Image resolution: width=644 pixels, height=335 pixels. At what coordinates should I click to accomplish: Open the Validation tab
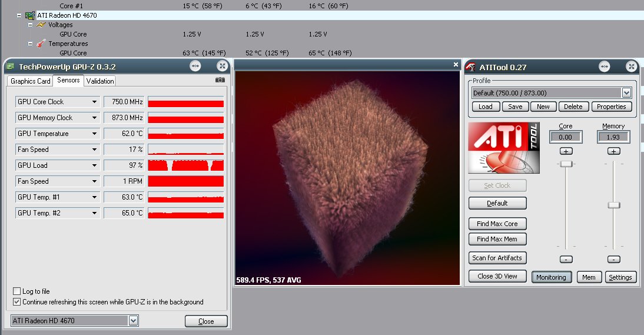tap(100, 81)
